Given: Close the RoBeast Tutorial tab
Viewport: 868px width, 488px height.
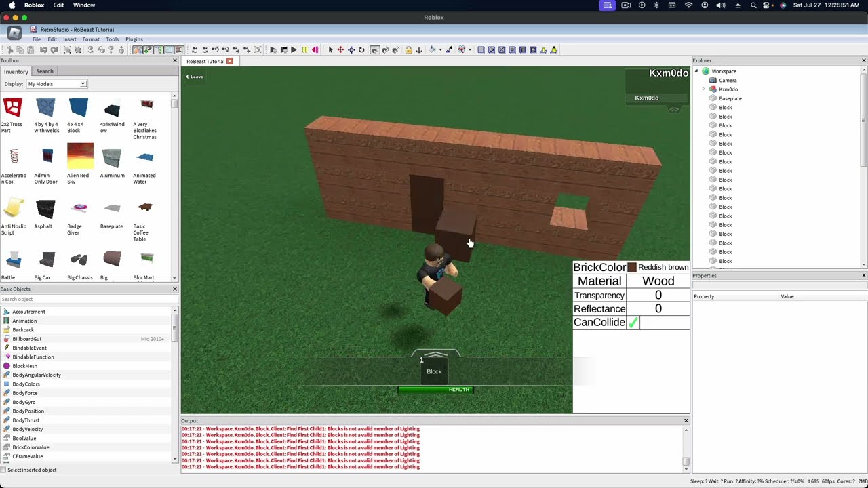Looking at the screenshot, I should [230, 61].
